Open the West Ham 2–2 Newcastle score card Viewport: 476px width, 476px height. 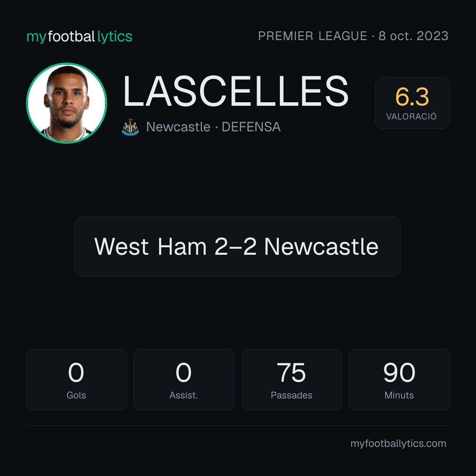(x=238, y=246)
